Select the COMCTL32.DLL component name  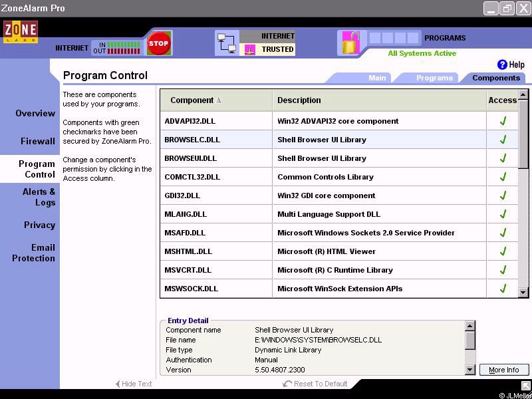coord(192,177)
